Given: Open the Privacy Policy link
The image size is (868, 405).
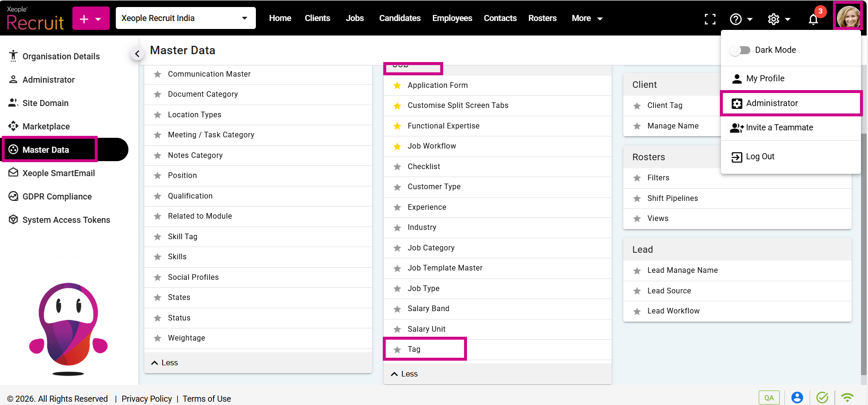Looking at the screenshot, I should click(x=147, y=398).
